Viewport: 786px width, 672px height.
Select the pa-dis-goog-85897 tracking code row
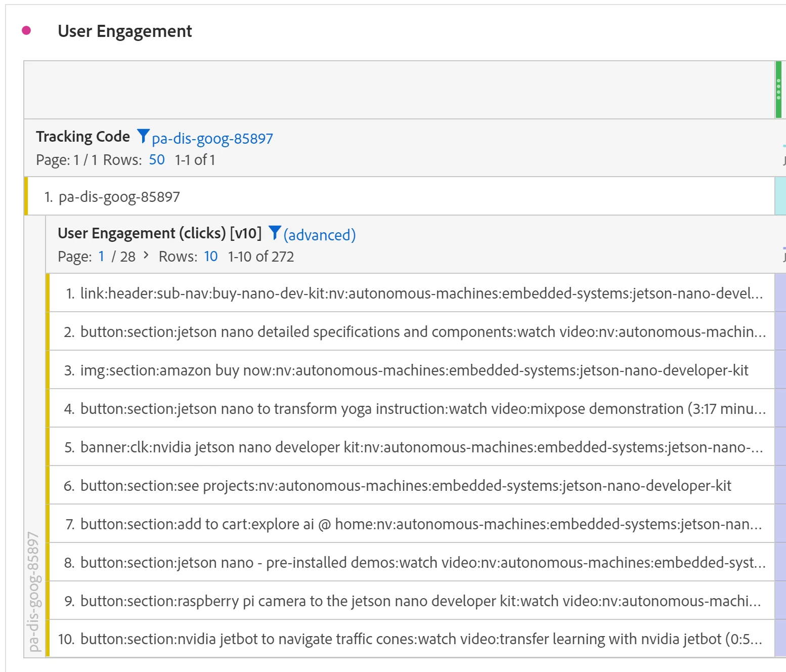[x=119, y=197]
